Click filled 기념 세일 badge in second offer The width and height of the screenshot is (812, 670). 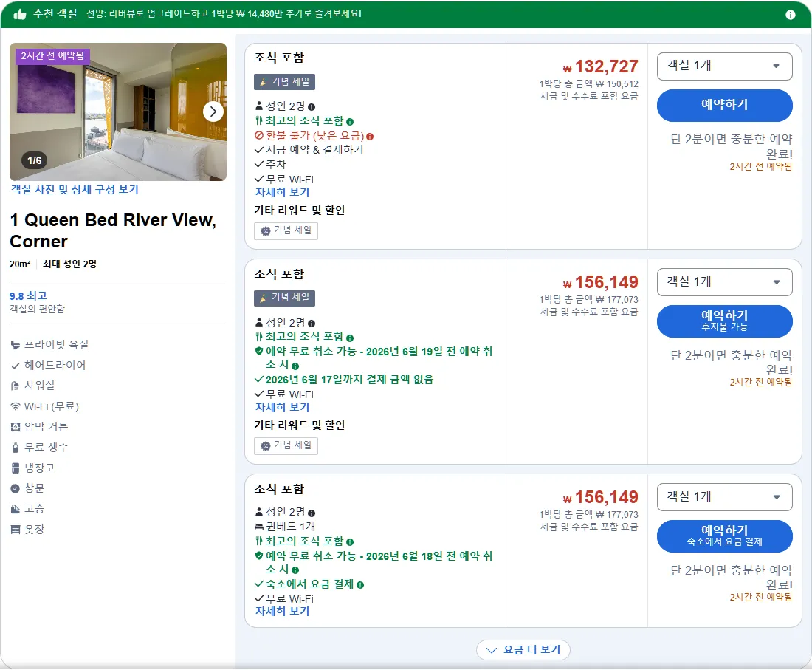tap(284, 298)
